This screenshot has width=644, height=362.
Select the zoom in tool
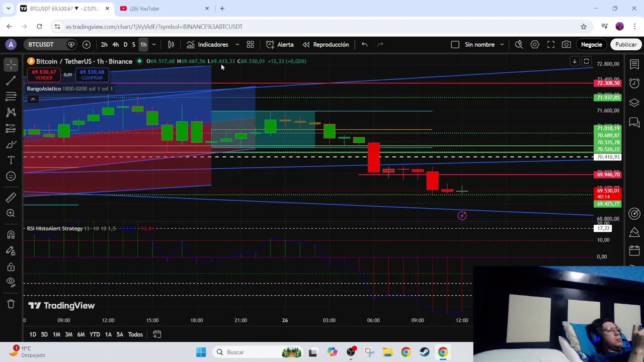(11, 213)
